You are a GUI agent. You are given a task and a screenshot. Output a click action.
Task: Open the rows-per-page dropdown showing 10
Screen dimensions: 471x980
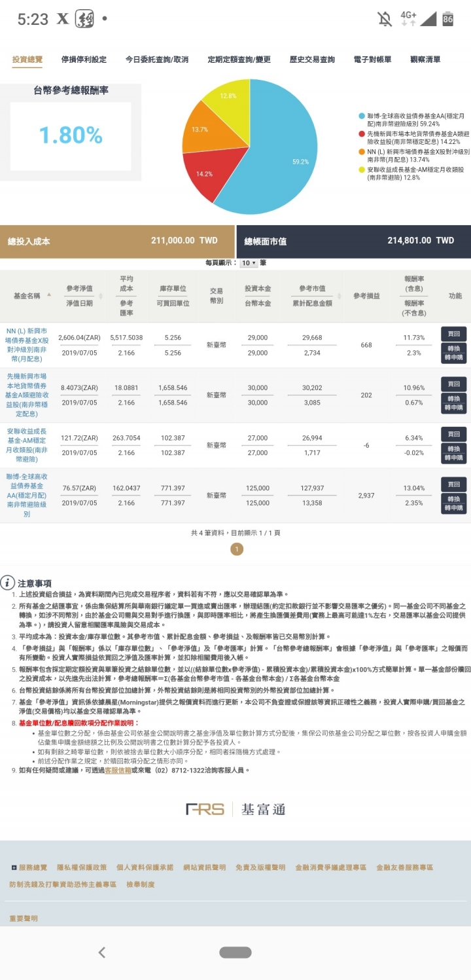[x=249, y=263]
